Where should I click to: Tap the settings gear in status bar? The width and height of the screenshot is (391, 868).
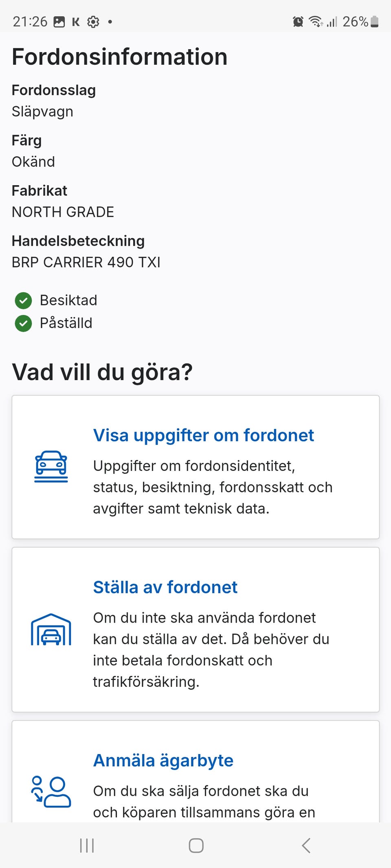click(x=93, y=22)
